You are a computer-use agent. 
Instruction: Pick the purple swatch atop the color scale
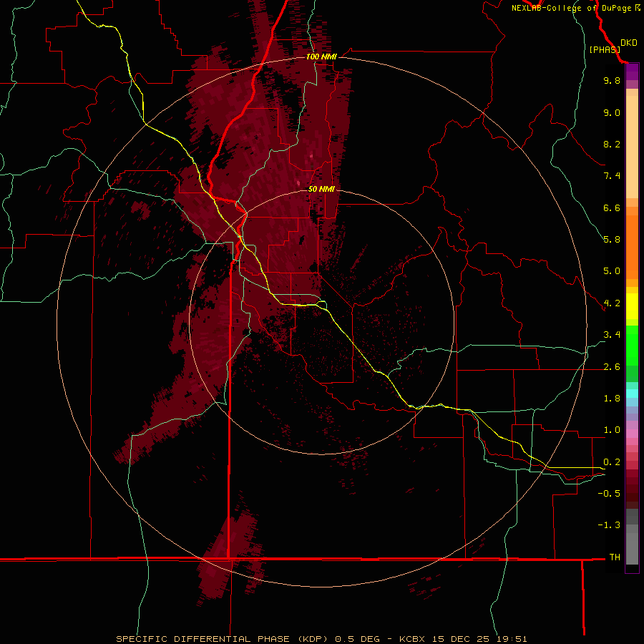pos(632,72)
